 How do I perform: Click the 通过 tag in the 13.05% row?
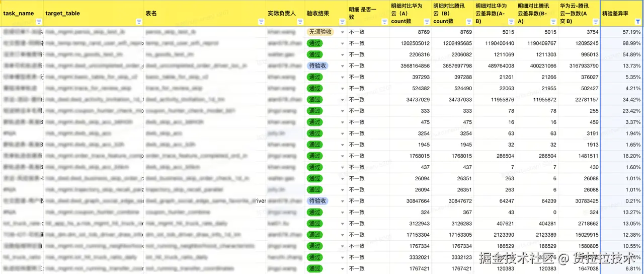pos(314,224)
